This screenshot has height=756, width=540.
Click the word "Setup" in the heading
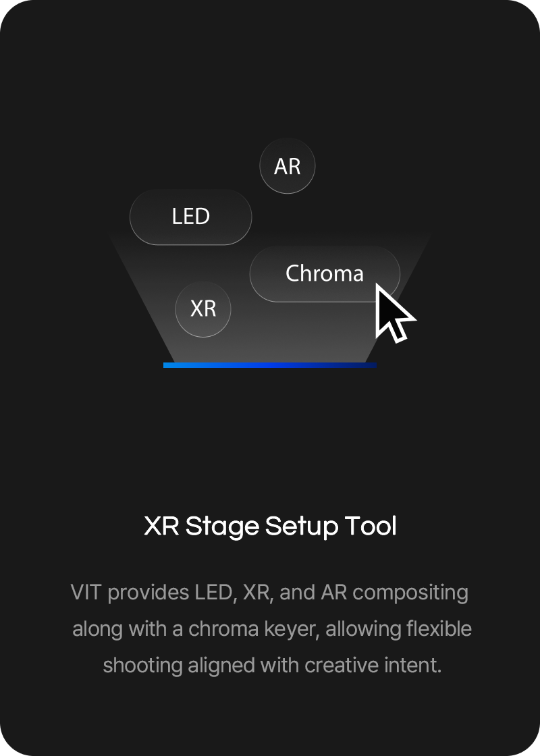coord(302,527)
